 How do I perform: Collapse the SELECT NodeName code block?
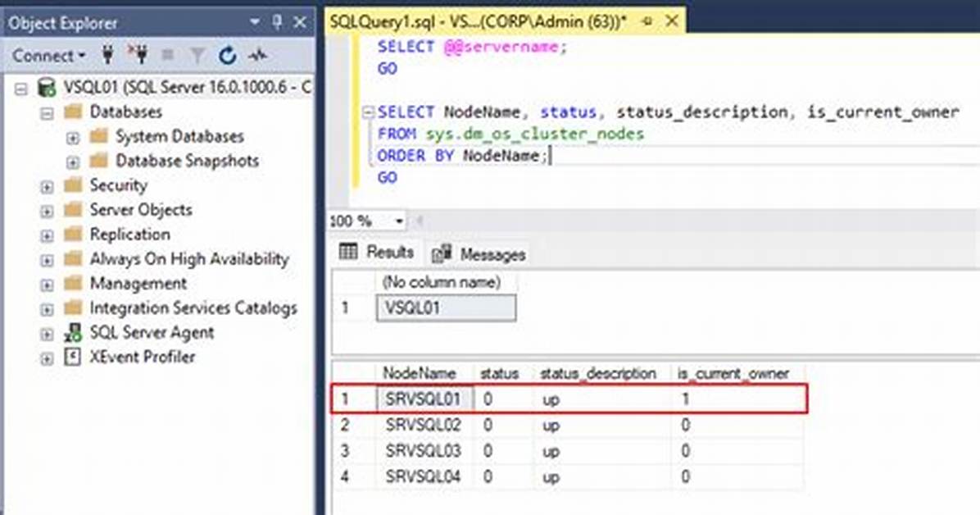coord(368,112)
